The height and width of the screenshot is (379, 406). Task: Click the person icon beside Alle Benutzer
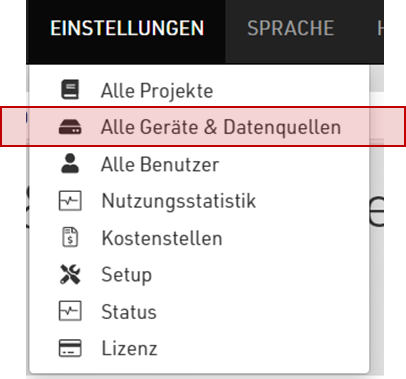click(70, 164)
